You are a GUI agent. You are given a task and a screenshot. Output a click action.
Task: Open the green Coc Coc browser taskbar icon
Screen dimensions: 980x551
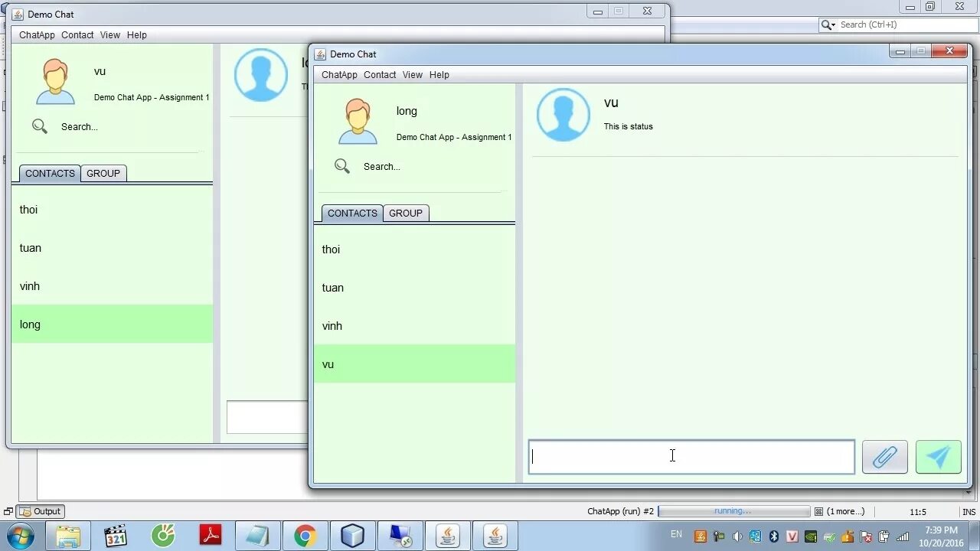click(x=163, y=536)
